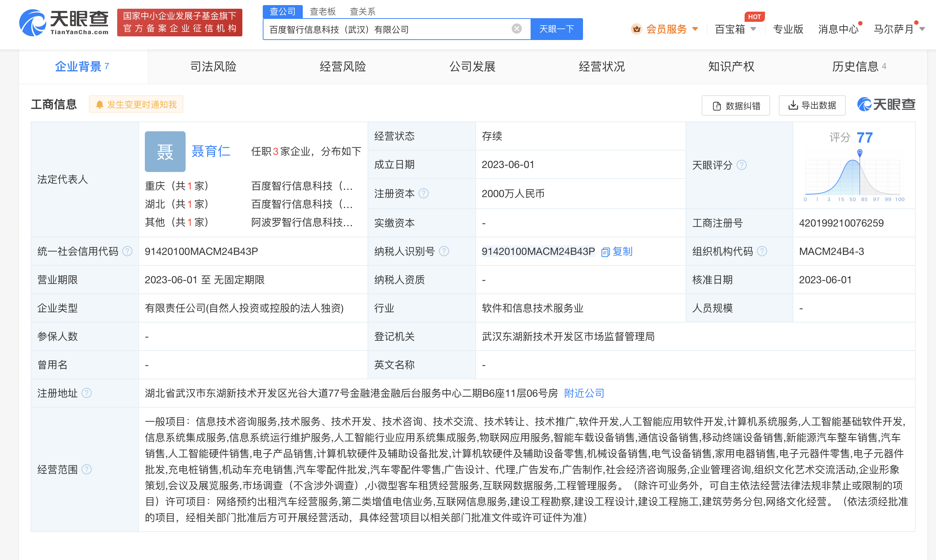Image resolution: width=936 pixels, height=560 pixels.
Task: Click question mark beside 统一社会信用代码
Action: tap(128, 251)
